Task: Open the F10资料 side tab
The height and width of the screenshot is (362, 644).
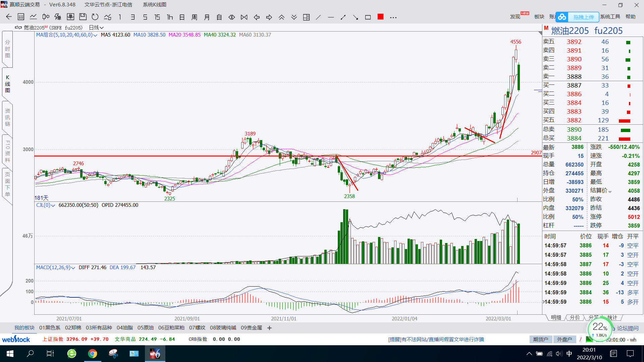Action: point(7,152)
